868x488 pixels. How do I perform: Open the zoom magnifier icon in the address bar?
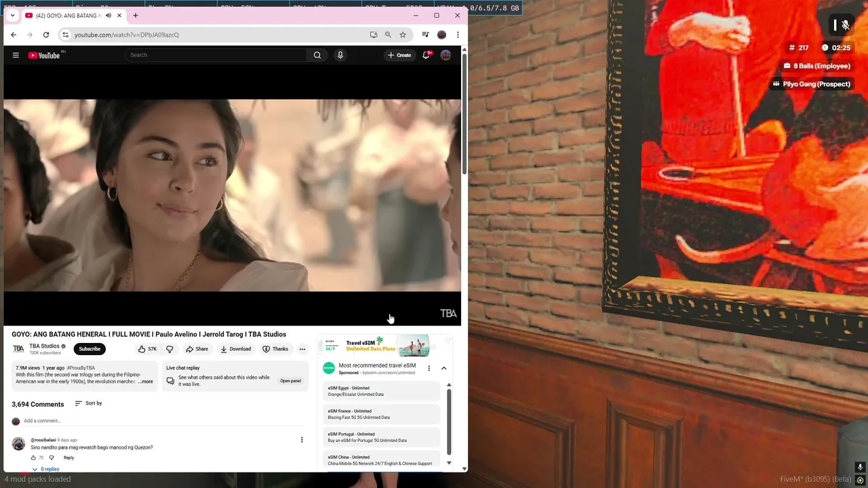[388, 35]
